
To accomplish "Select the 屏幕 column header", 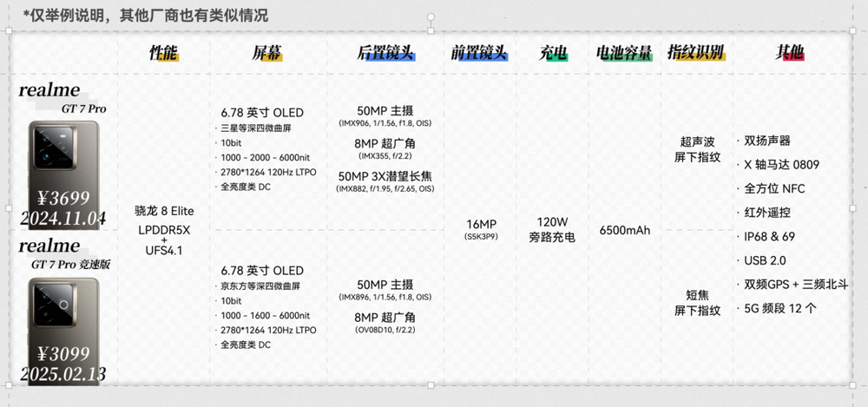I will (x=266, y=53).
